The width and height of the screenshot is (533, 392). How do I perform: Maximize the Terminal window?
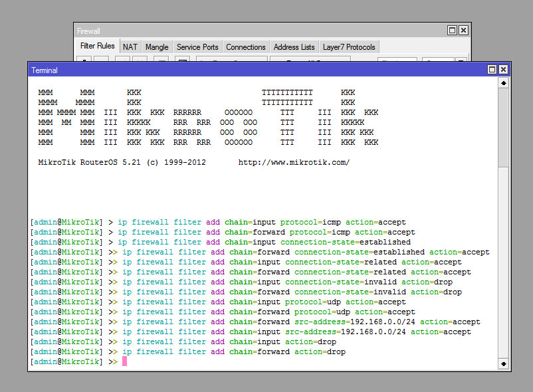pyautogui.click(x=492, y=69)
